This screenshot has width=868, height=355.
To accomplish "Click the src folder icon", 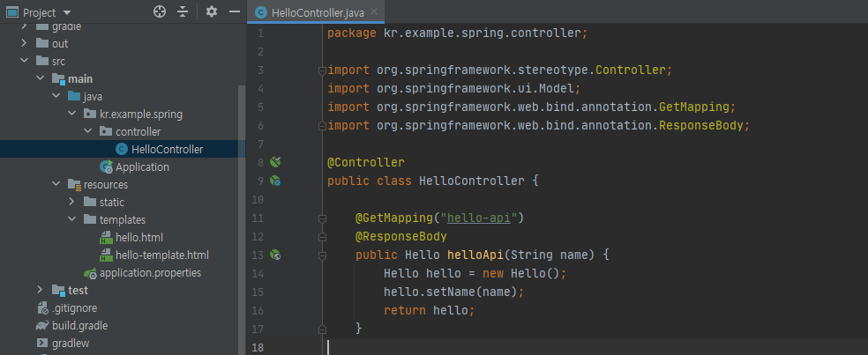I will (42, 61).
